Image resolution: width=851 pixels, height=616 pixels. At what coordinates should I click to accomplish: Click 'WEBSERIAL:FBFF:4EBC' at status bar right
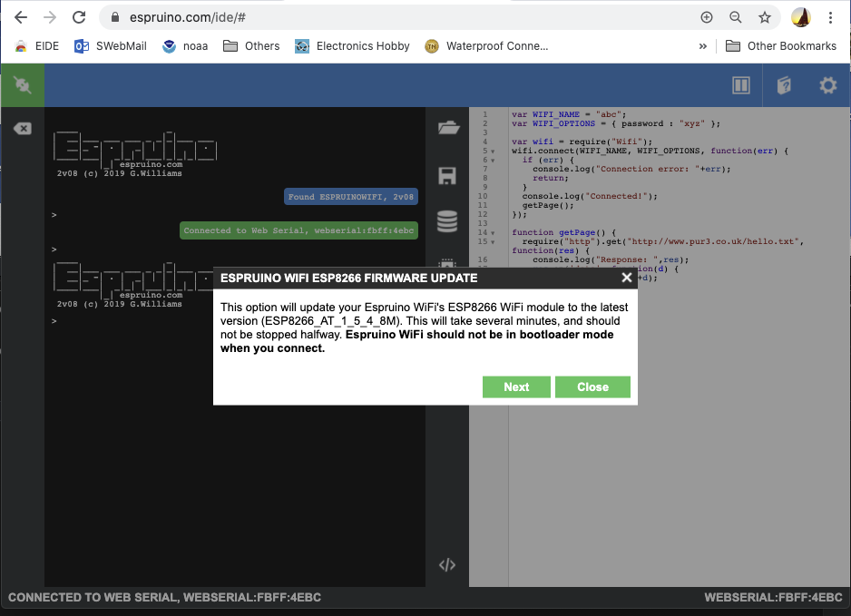[773, 597]
